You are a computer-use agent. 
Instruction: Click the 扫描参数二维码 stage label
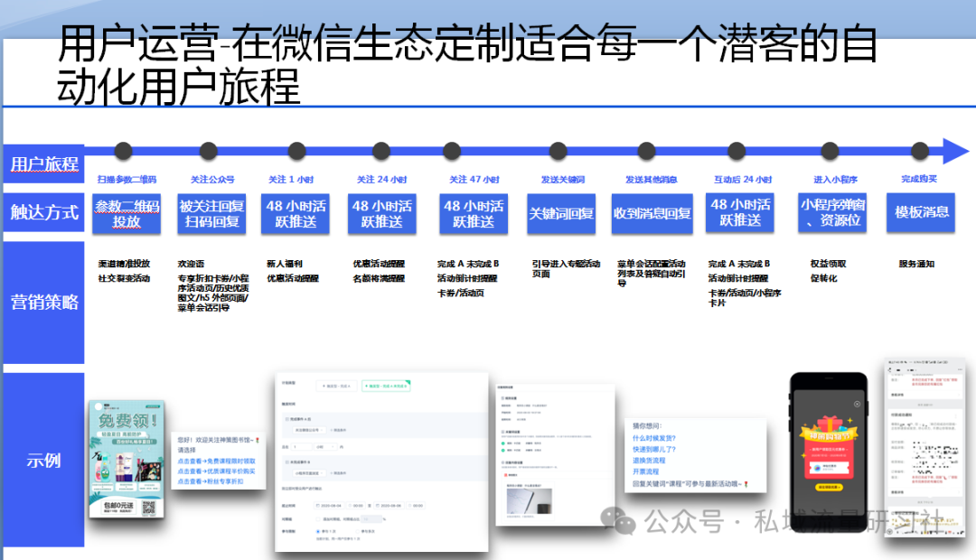pos(127,179)
